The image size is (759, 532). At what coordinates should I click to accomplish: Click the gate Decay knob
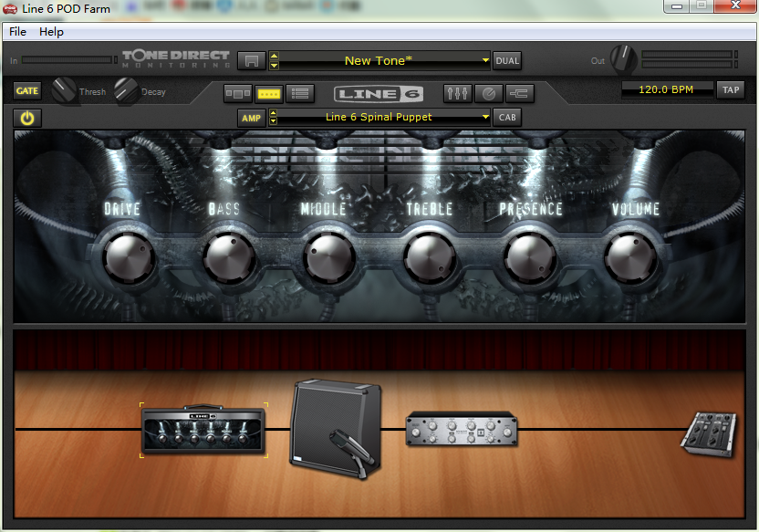pos(126,90)
